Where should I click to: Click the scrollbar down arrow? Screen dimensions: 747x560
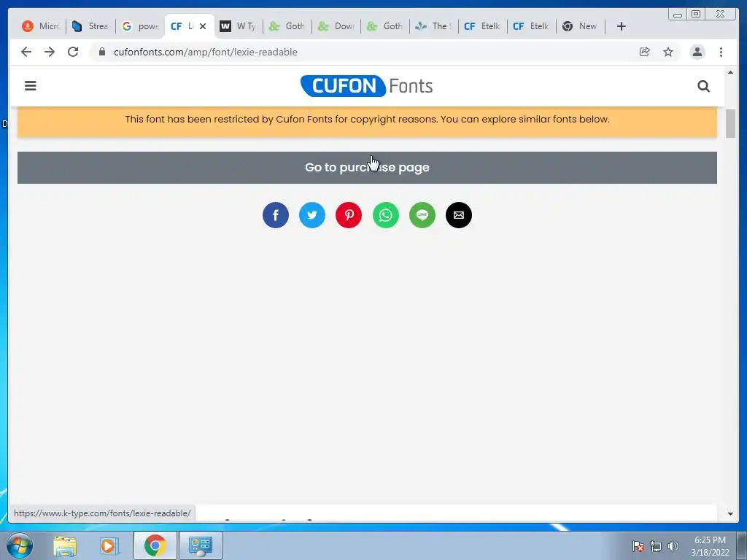[730, 514]
